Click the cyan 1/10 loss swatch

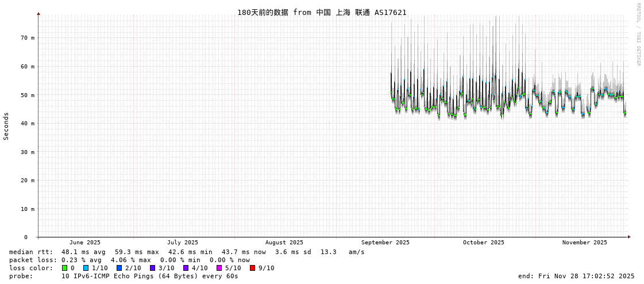(x=86, y=268)
